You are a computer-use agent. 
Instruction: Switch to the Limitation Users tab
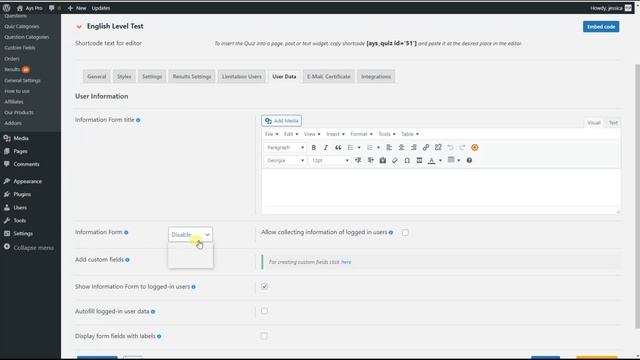pyautogui.click(x=242, y=76)
